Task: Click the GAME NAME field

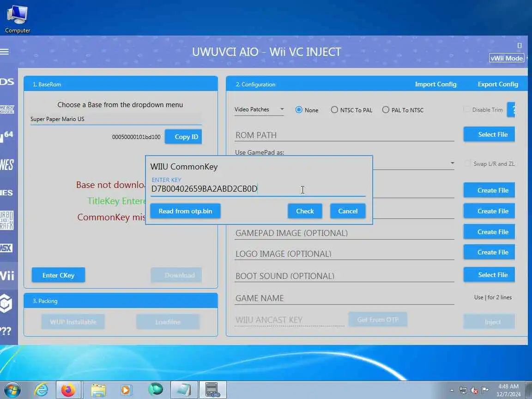Action: (x=344, y=298)
